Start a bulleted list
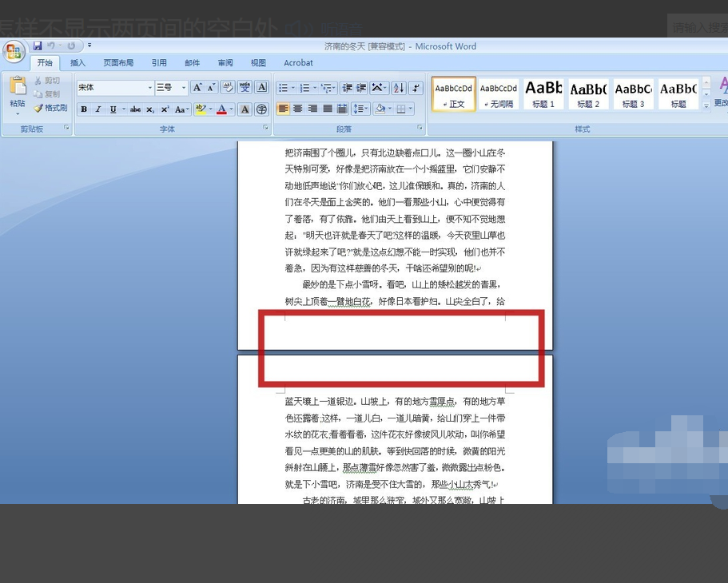 pos(282,88)
